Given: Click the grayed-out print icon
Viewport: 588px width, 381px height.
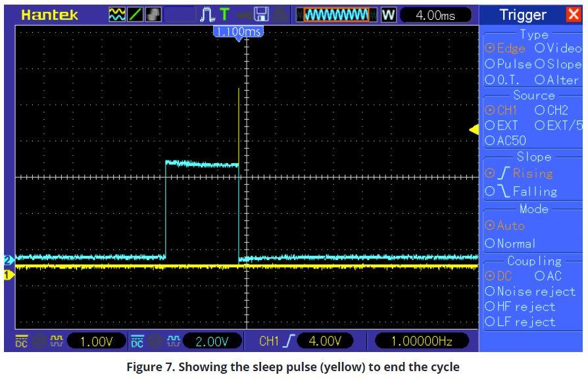Looking at the screenshot, I should pyautogui.click(x=280, y=14).
